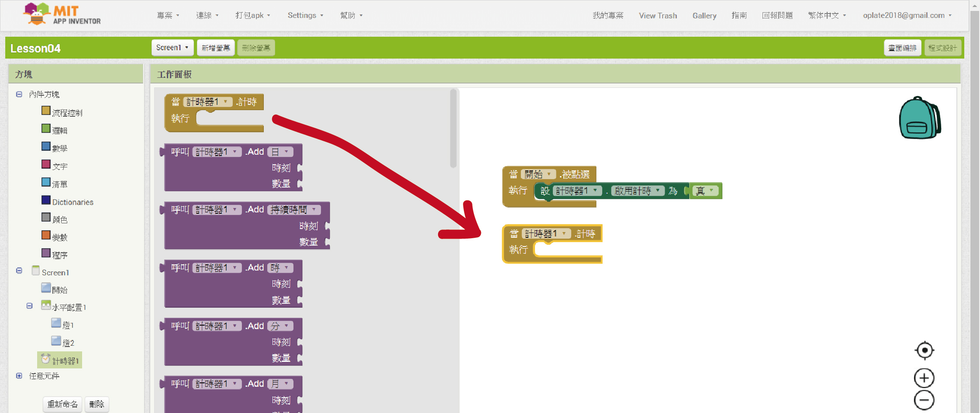Image resolution: width=980 pixels, height=413 pixels.
Task: Open the 月 unit dropdown in flyout
Action: (280, 384)
